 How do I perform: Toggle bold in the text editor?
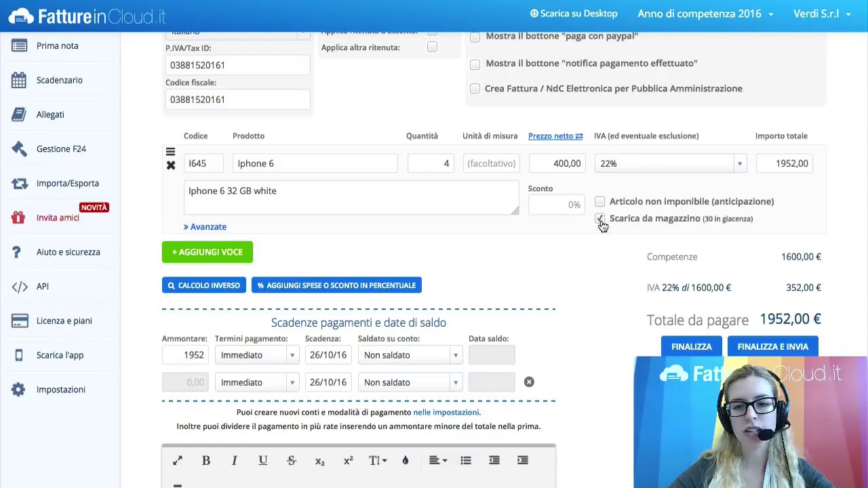(206, 460)
